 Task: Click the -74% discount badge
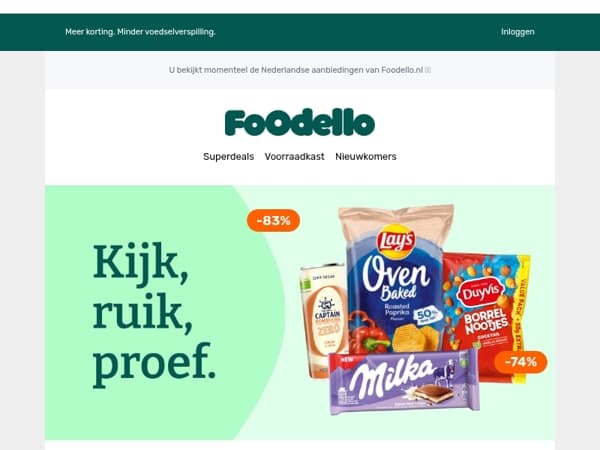pyautogui.click(x=521, y=362)
